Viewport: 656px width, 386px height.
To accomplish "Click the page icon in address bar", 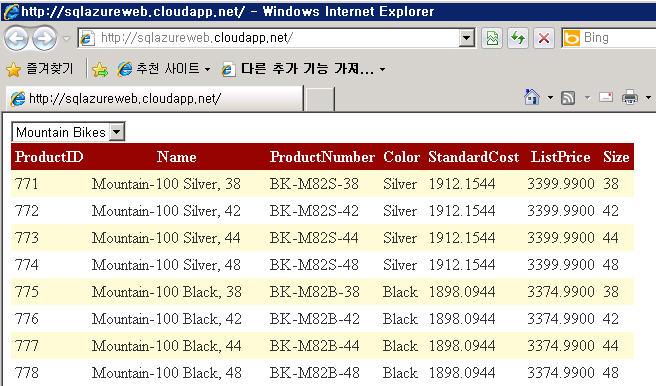I will 87,38.
